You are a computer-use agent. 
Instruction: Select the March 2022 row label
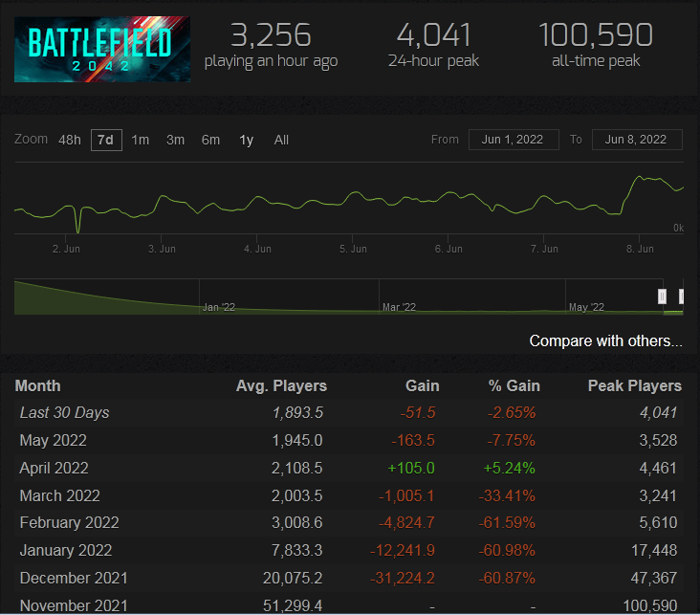pos(60,495)
